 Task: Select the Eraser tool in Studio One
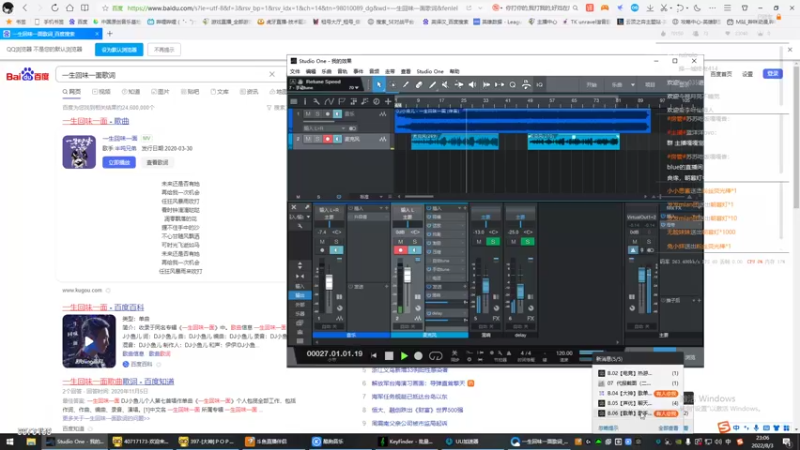tap(419, 85)
